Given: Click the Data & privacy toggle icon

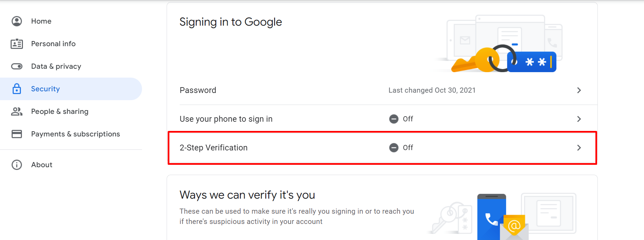Looking at the screenshot, I should tap(17, 66).
